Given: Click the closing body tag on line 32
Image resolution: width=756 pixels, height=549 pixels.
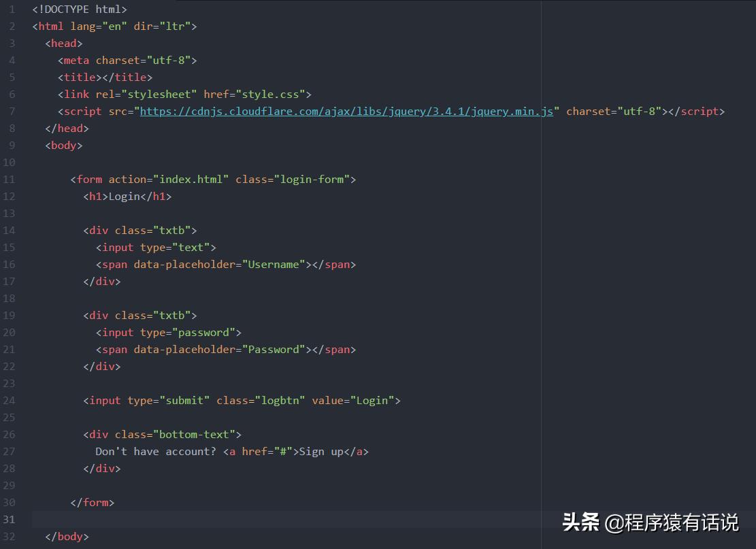Looking at the screenshot, I should 66,536.
